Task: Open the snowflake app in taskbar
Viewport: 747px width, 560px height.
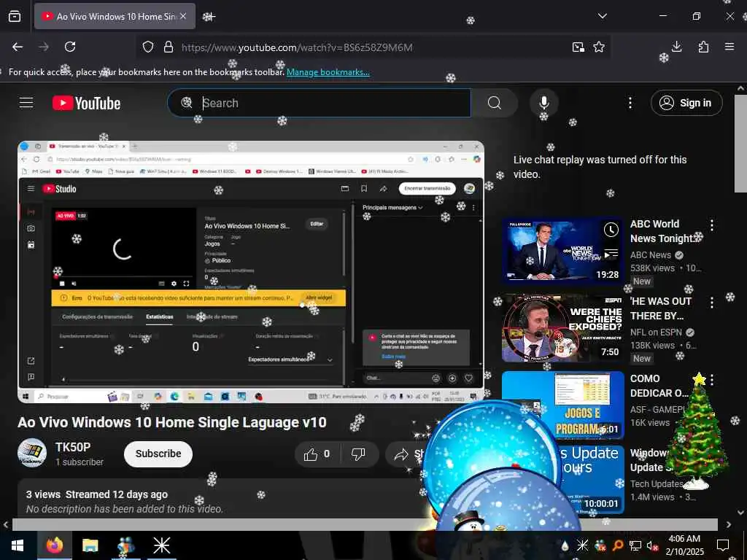Action: coord(161,545)
